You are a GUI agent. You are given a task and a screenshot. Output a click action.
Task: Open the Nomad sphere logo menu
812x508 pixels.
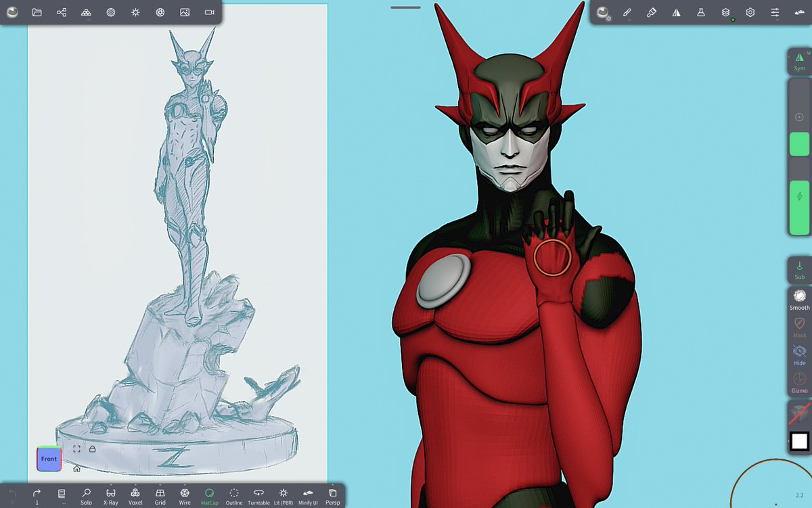point(12,12)
